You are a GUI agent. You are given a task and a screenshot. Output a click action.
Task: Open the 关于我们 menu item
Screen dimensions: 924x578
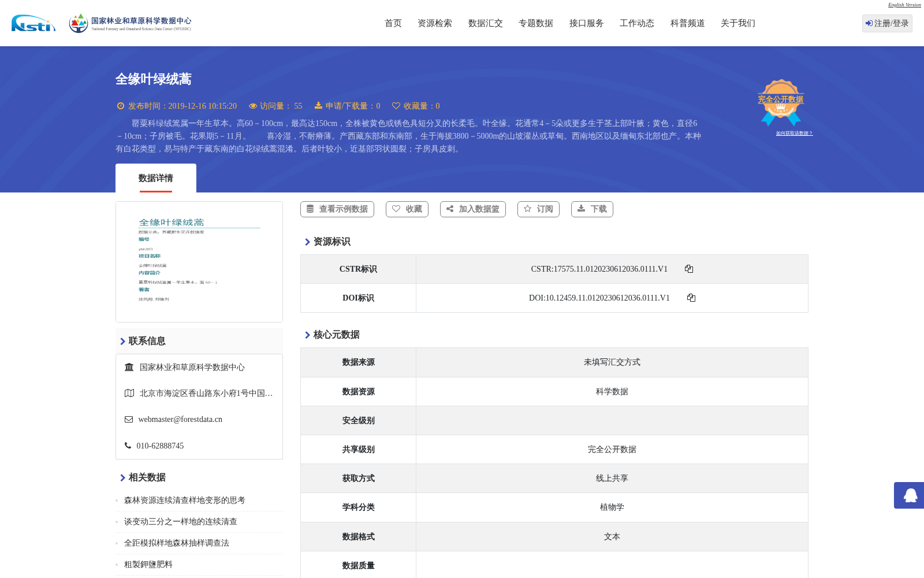(x=738, y=23)
